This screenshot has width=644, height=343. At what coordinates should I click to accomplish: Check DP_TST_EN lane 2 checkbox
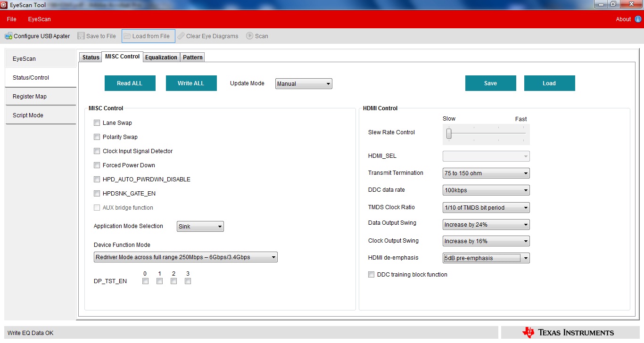[173, 281]
